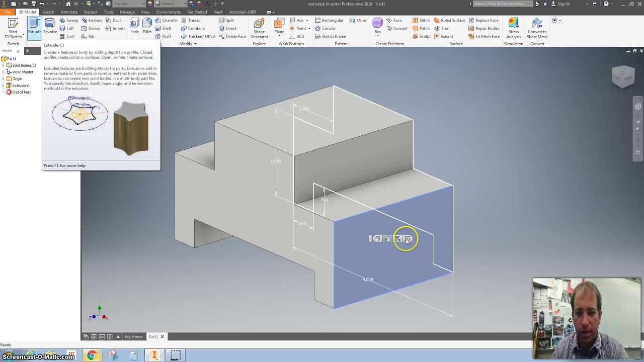Open the File menu
This screenshot has height=362, width=644.
(x=7, y=12)
